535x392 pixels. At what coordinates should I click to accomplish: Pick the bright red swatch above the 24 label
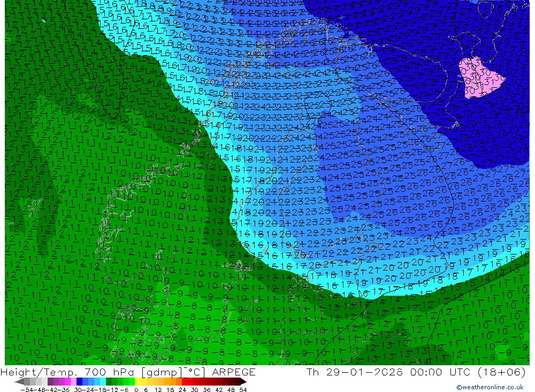(185, 381)
